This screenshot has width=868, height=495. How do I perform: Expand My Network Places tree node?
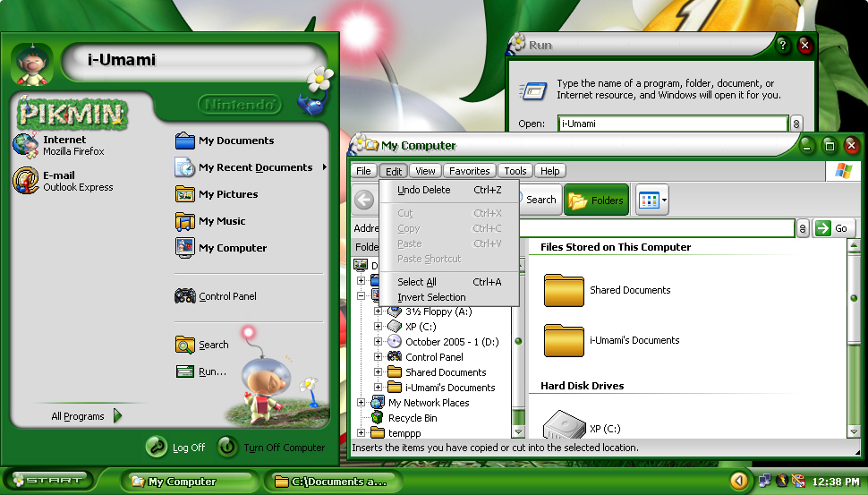(x=361, y=403)
